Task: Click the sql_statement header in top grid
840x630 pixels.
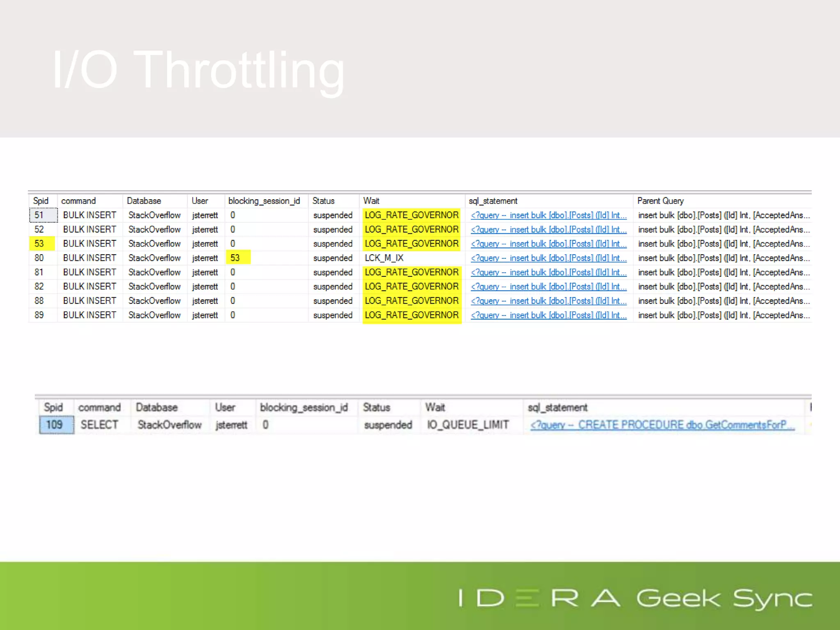Action: [493, 201]
